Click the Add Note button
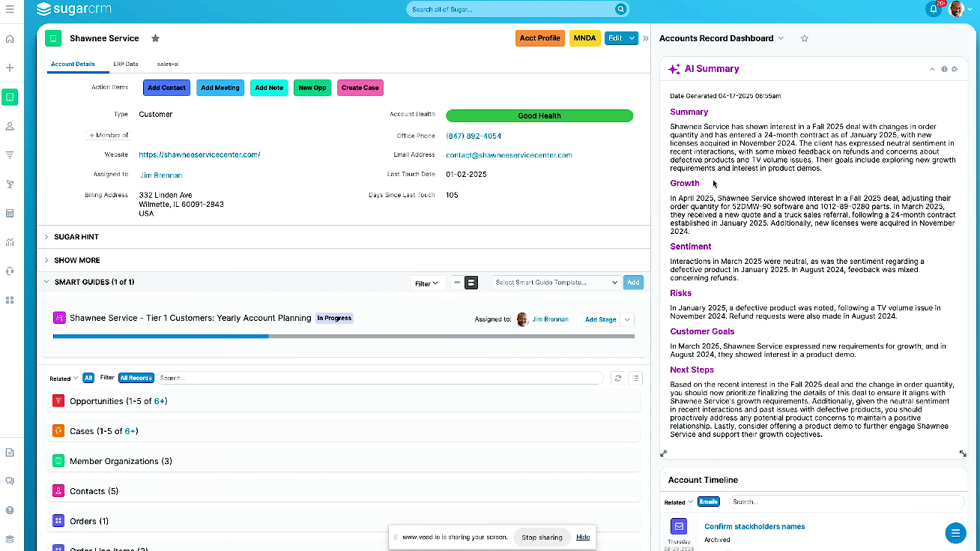 pyautogui.click(x=269, y=88)
